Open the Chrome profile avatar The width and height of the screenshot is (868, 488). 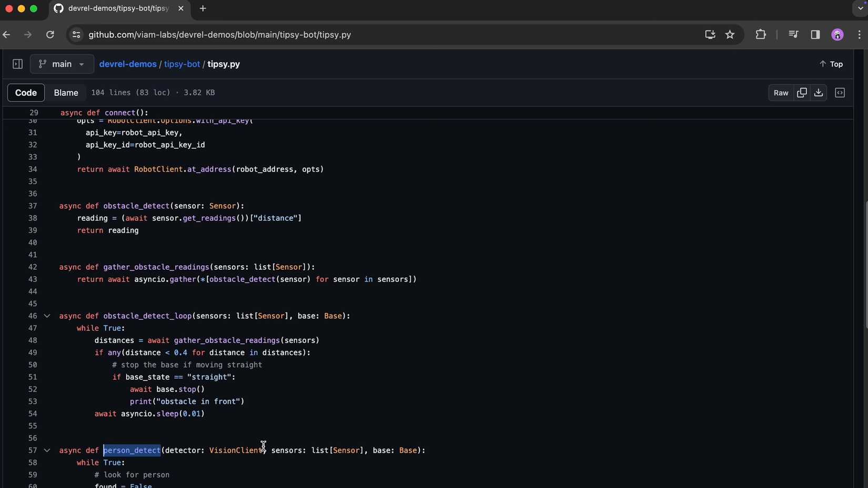[x=837, y=35]
